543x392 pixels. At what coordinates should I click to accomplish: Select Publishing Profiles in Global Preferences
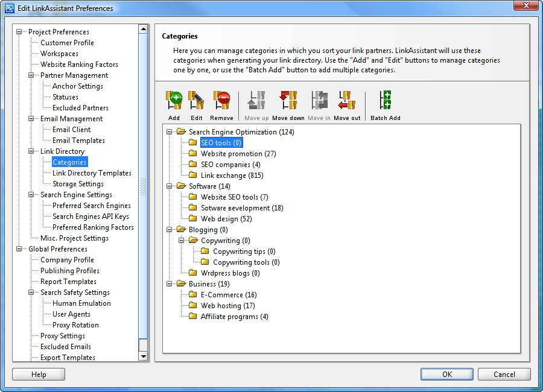click(x=69, y=270)
